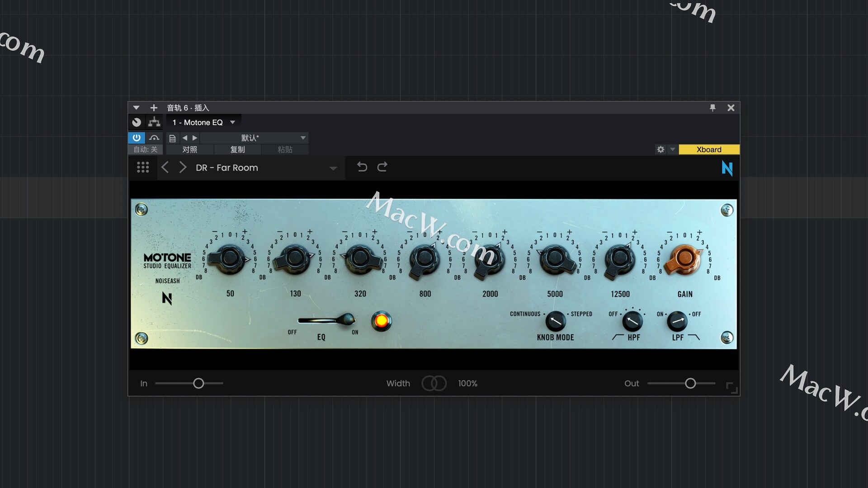Add a new insert with plus icon
The height and width of the screenshot is (488, 868).
tap(154, 108)
